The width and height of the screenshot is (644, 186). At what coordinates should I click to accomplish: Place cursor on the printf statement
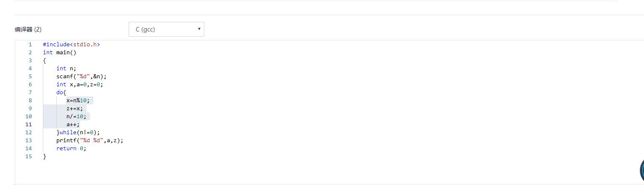[x=90, y=141]
